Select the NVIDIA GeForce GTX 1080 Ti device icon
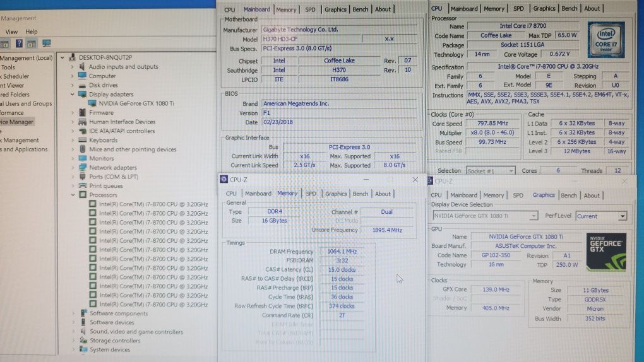Viewport: 644px width, 362px height. 92,103
